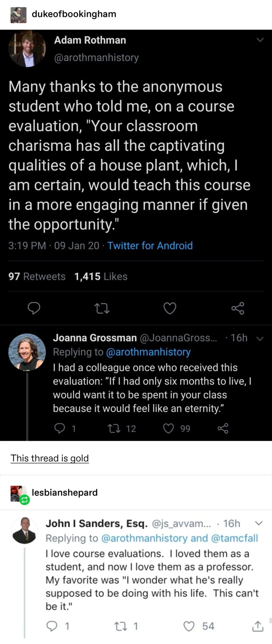Screen dimensions: 272x644
Task: Reply to Adam Rothman's main tweet
Action: (34, 308)
